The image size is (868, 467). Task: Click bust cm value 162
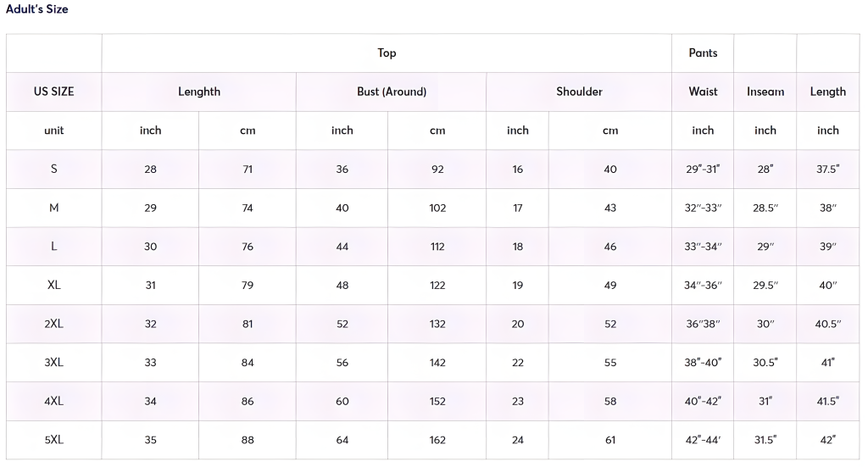click(x=437, y=440)
